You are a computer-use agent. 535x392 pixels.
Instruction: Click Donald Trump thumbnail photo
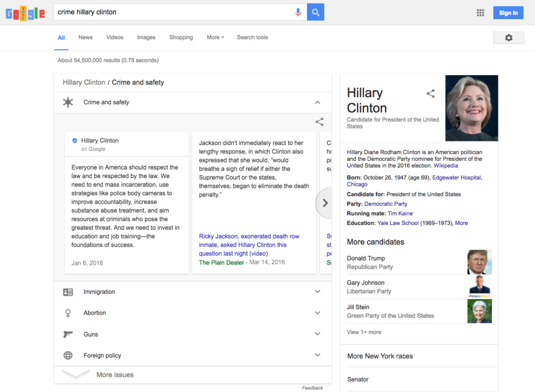click(480, 262)
